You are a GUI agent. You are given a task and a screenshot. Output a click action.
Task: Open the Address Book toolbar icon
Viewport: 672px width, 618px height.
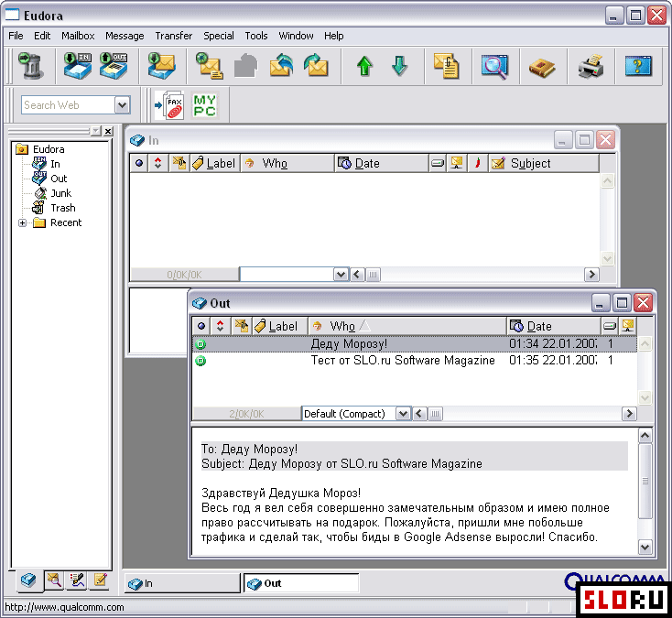tap(542, 67)
